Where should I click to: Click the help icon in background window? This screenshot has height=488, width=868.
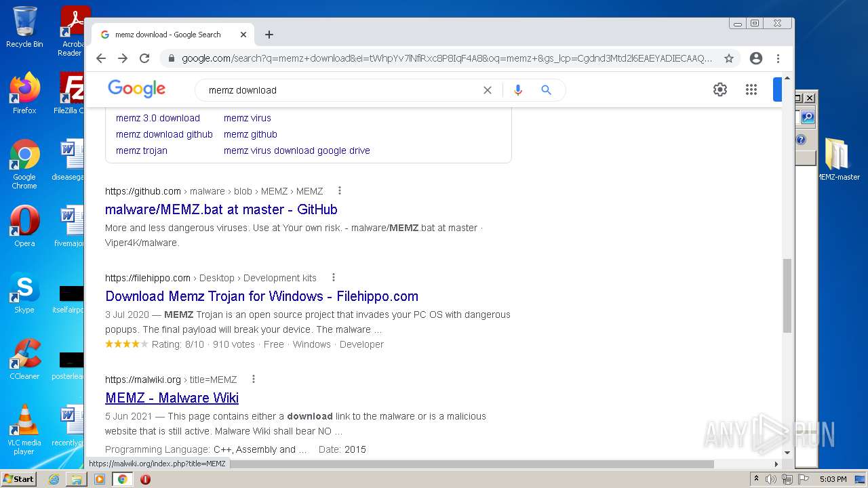click(801, 140)
